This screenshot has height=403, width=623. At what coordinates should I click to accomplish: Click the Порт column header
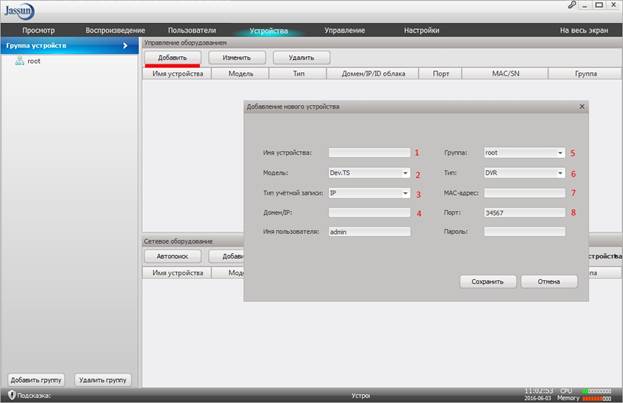(440, 74)
